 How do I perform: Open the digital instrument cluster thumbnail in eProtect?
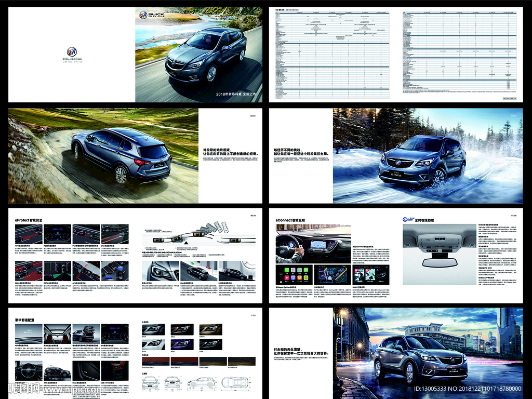57,234
